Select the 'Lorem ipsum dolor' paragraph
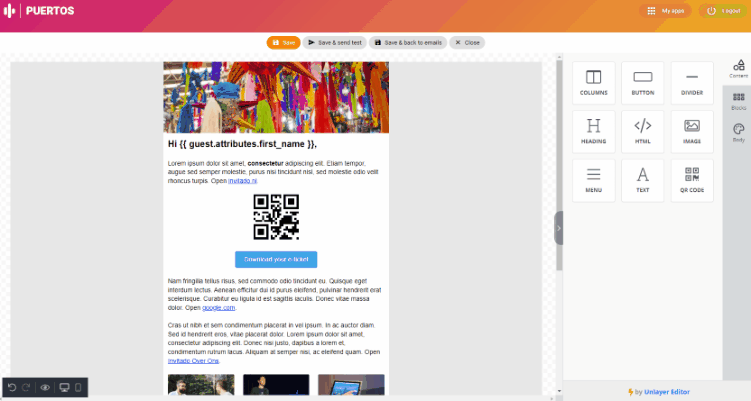751x401 pixels. click(x=275, y=172)
